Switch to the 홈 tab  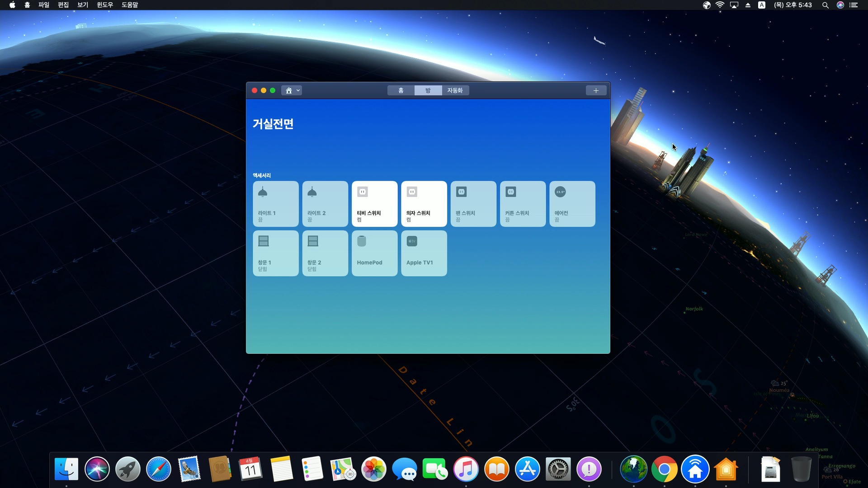(x=401, y=90)
